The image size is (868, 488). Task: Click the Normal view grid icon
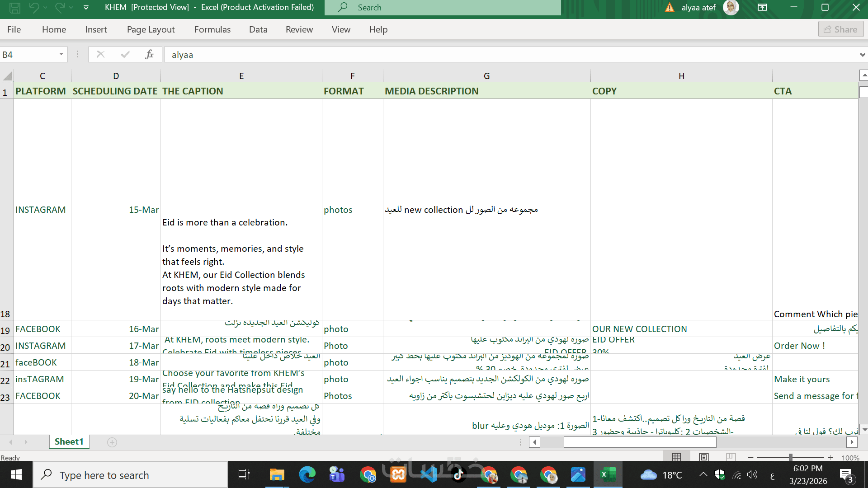click(676, 457)
